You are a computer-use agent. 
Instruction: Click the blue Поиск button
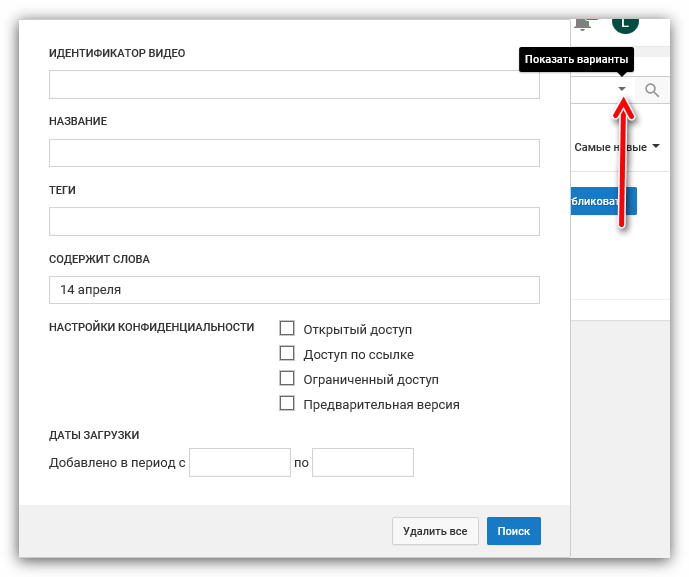pyautogui.click(x=514, y=531)
